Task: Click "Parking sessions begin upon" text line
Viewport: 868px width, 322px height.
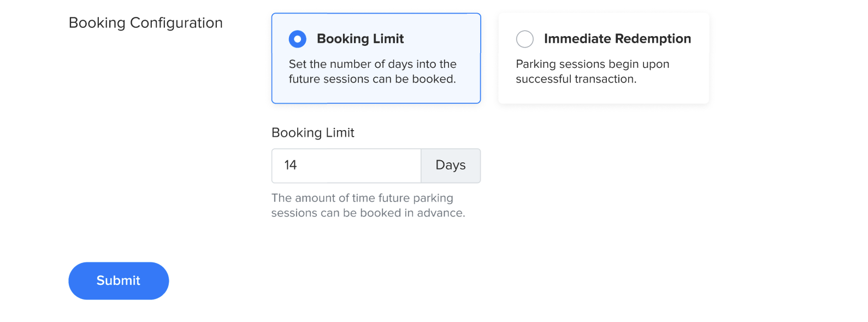Action: click(592, 64)
